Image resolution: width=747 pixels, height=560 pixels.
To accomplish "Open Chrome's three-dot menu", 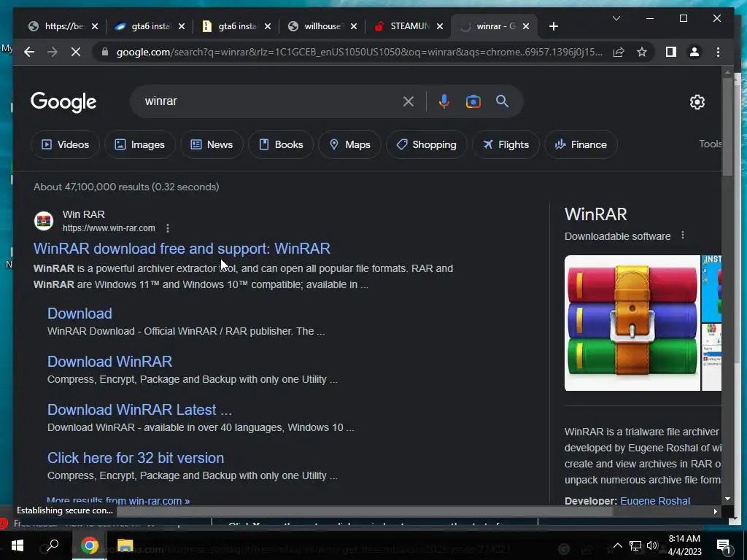I will [x=718, y=52].
